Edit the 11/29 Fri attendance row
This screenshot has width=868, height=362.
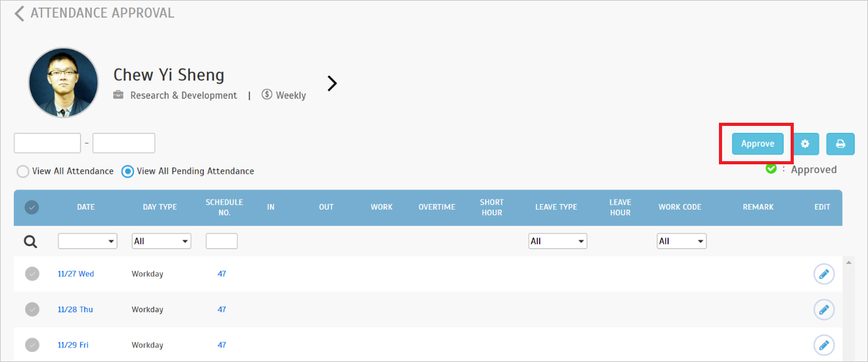pyautogui.click(x=824, y=345)
